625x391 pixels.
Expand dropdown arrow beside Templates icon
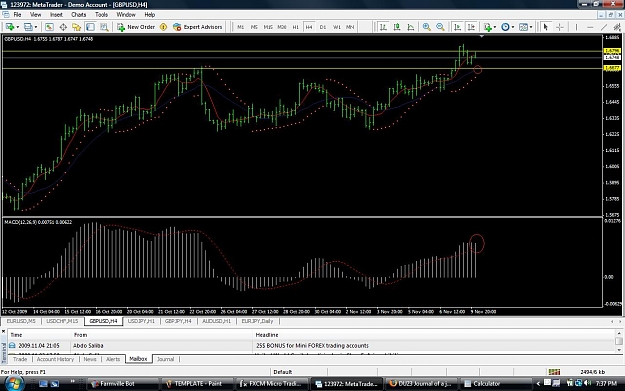531,27
